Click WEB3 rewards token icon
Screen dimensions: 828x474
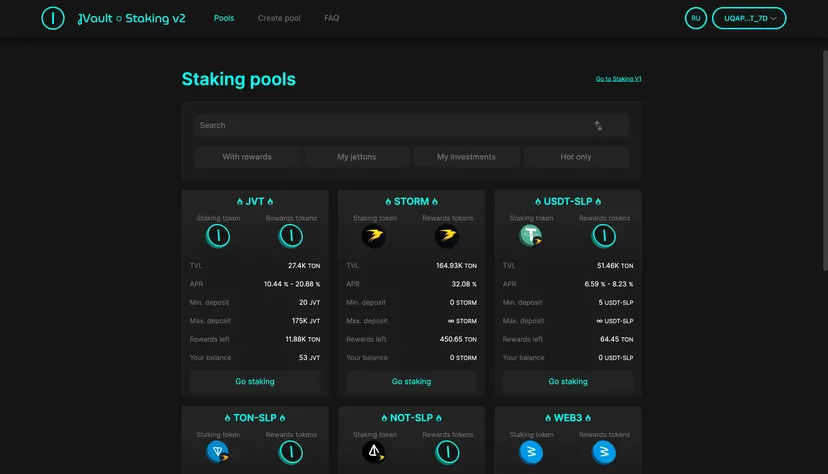604,452
